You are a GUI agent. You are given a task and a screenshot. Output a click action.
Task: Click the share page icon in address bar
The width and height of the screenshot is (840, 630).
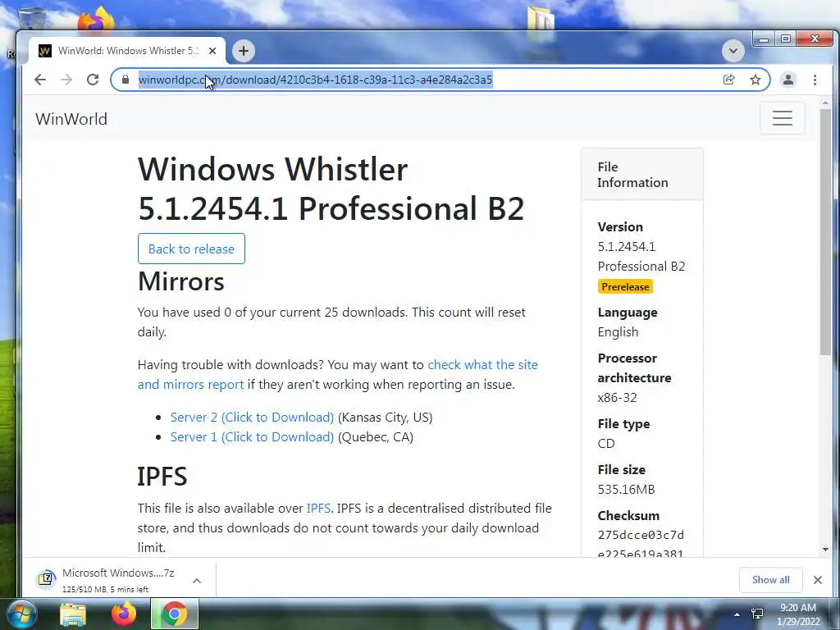tap(728, 80)
